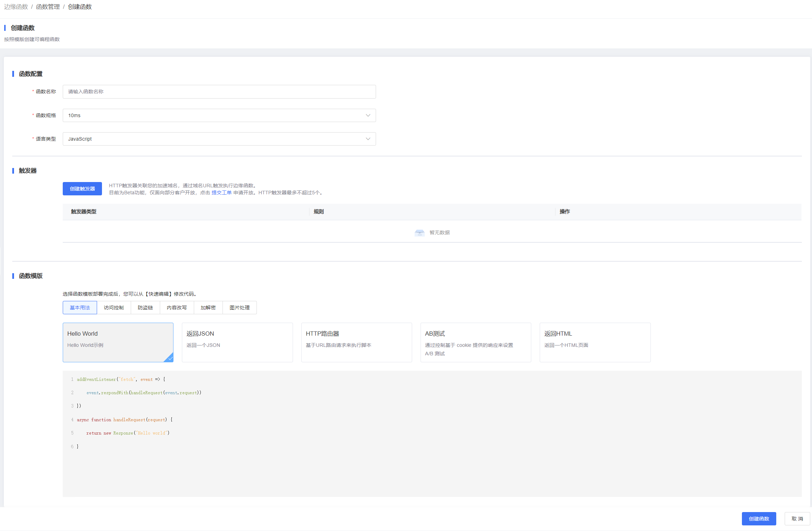This screenshot has height=531, width=812.
Task: Select the HTTP路由器 template card
Action: [356, 342]
